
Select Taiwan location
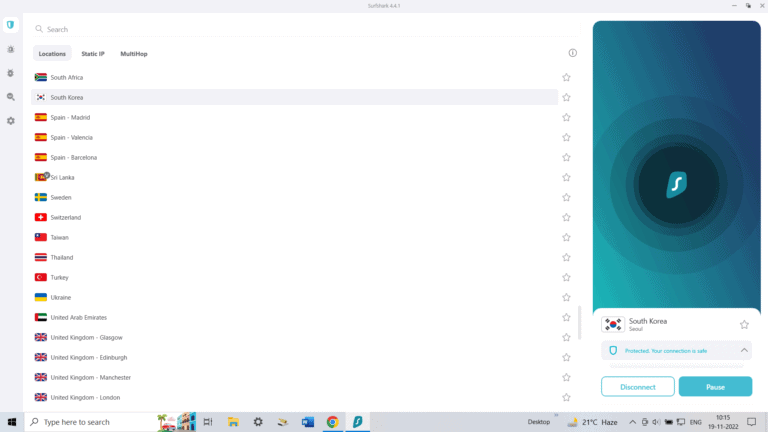(294, 238)
